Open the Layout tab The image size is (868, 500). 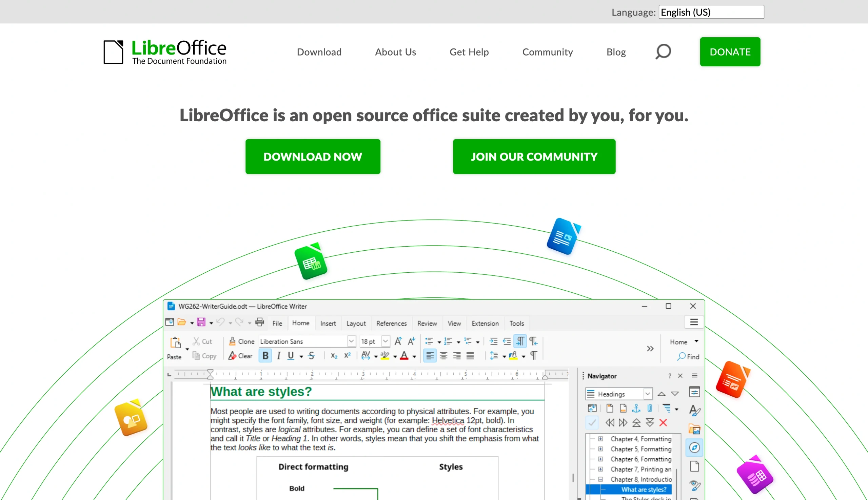[356, 324]
